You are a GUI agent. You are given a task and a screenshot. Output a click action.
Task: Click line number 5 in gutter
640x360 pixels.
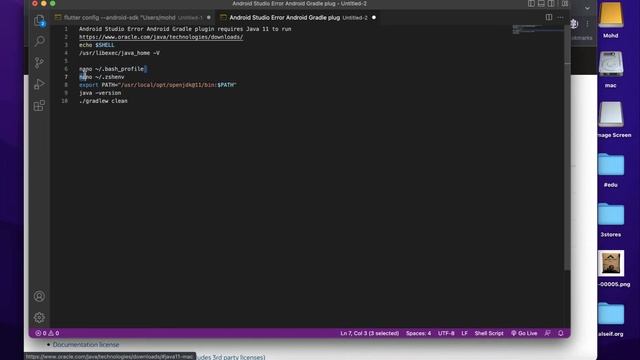coord(66,61)
